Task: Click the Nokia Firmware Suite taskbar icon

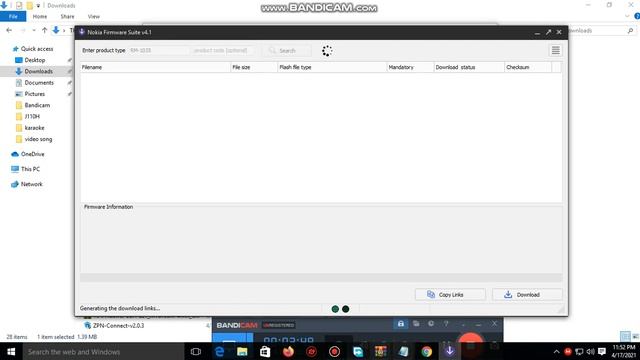Action: (449, 351)
